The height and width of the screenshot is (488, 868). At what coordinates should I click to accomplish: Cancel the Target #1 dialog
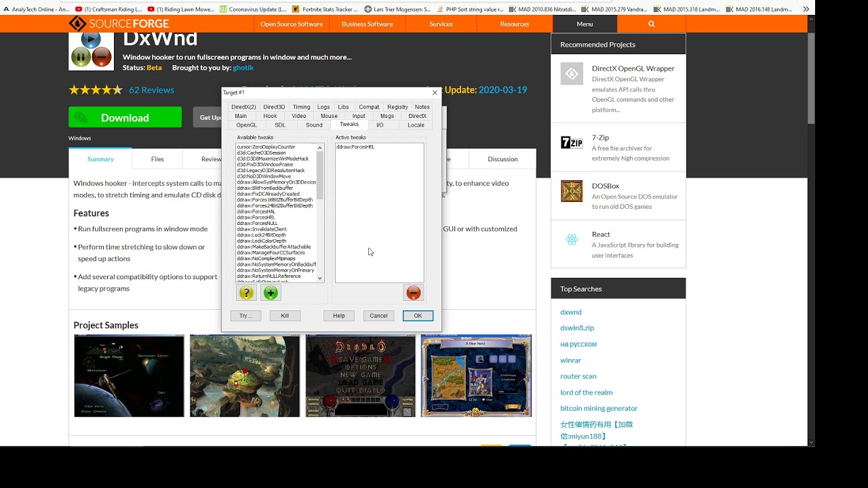pos(378,316)
